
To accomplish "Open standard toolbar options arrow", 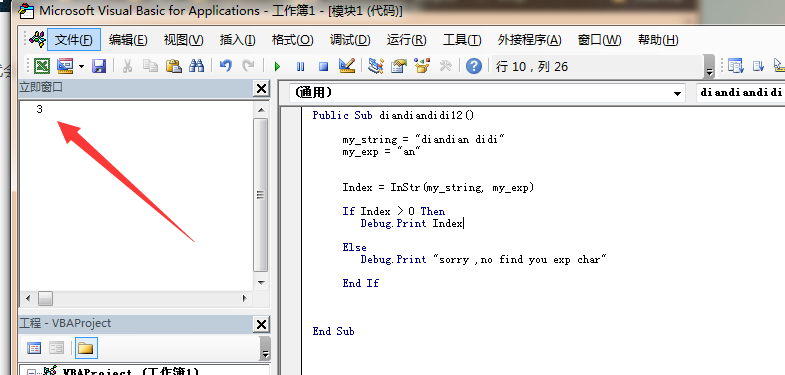I will pos(709,67).
